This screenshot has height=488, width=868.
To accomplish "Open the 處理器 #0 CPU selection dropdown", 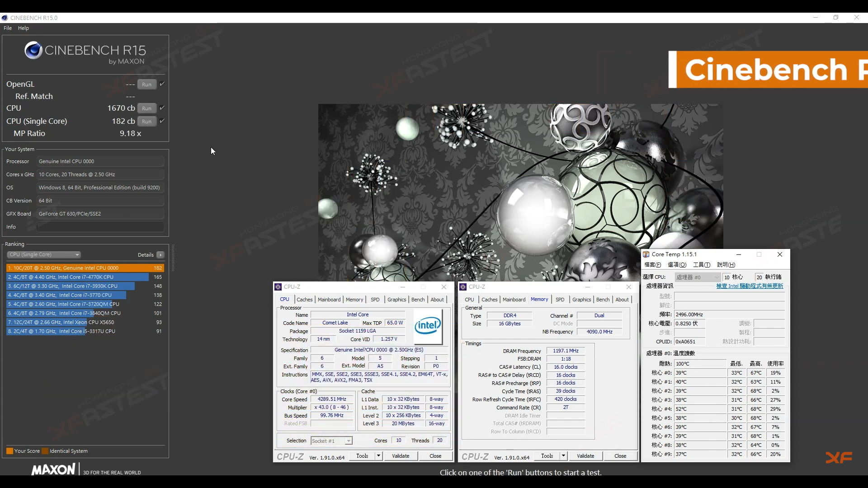I will [698, 277].
